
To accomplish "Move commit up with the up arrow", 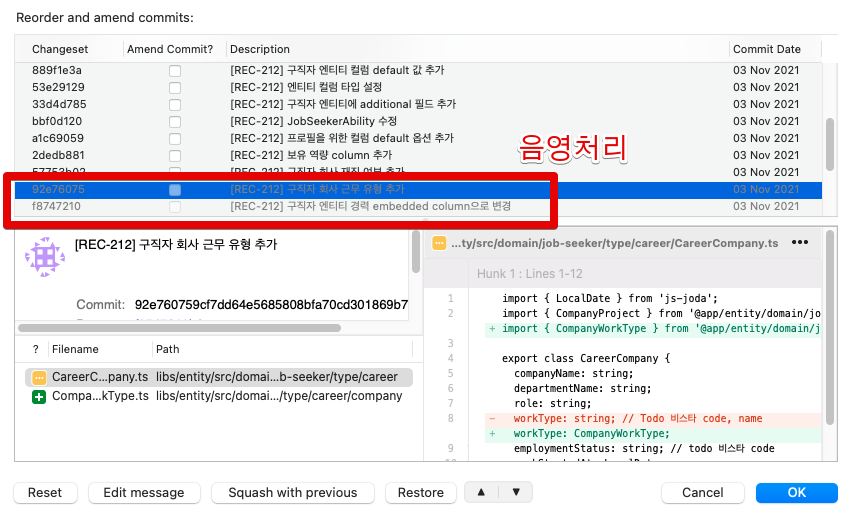I will click(x=481, y=492).
